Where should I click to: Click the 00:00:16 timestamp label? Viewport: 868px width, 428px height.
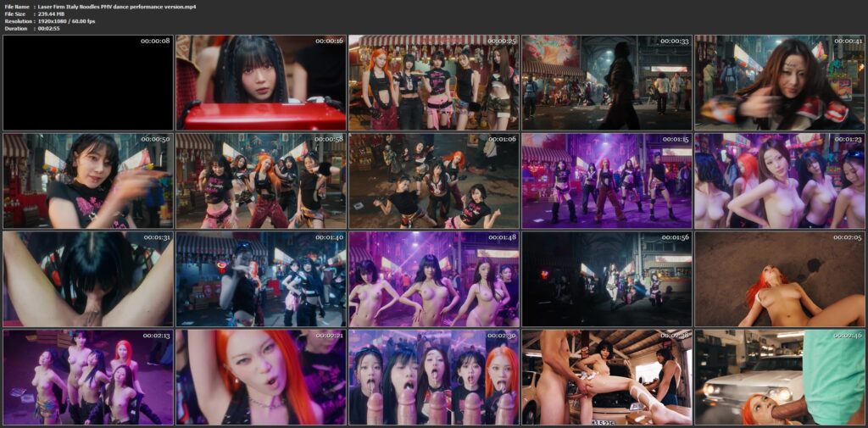tap(329, 41)
